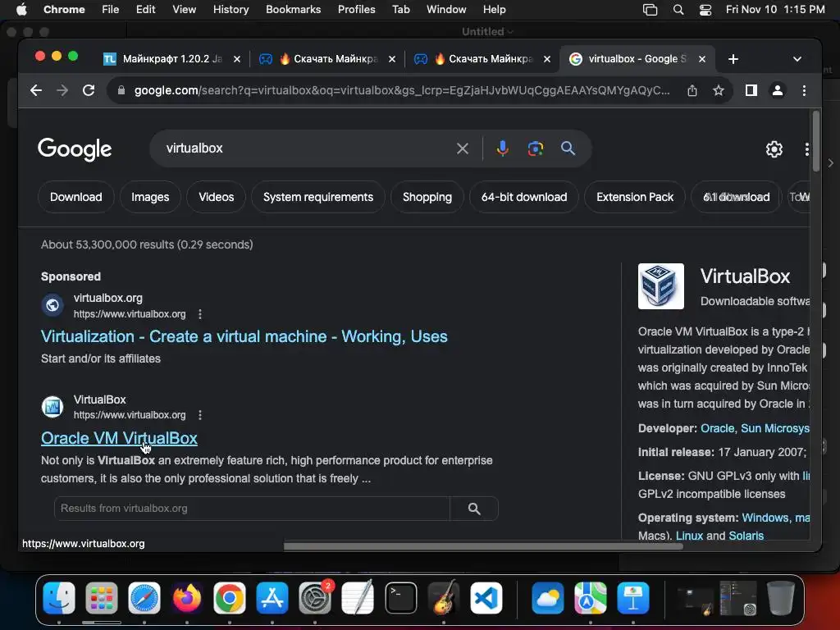Click the VirtualBox logo thumbnail in knowledge panel
The height and width of the screenshot is (630, 840).
(660, 286)
